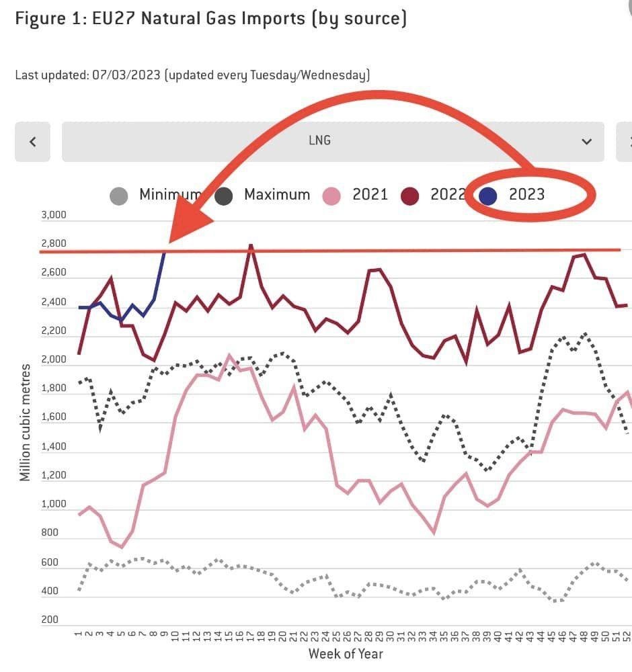The image size is (632, 672).
Task: Click the blue 2023 legend dot
Action: (x=488, y=196)
